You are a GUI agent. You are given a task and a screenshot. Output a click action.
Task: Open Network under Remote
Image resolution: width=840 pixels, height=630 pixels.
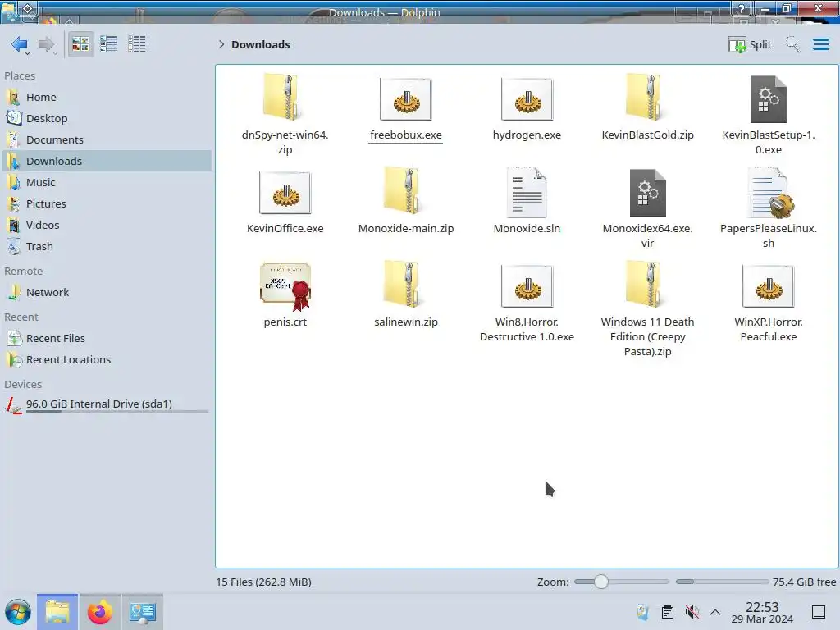107,293
